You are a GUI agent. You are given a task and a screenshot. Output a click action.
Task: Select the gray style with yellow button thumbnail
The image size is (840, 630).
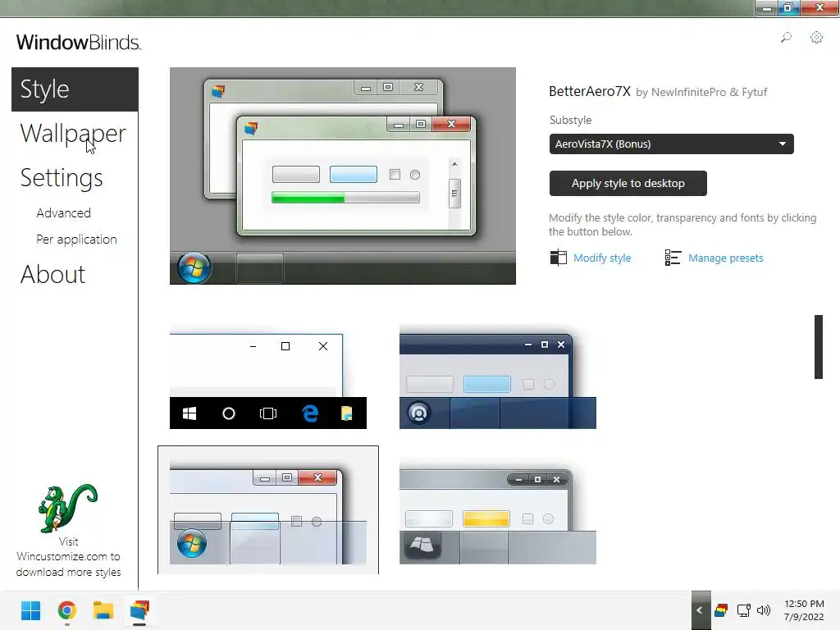click(498, 512)
